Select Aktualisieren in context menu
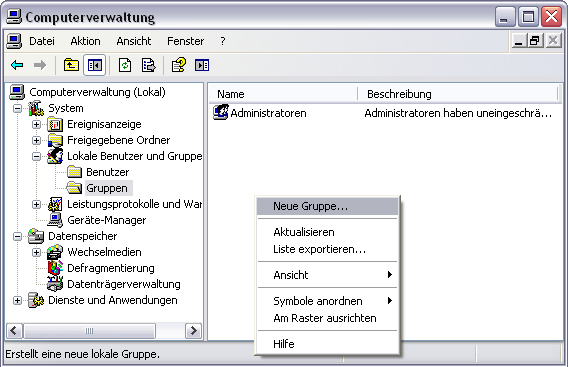568x367 pixels. tap(327, 232)
